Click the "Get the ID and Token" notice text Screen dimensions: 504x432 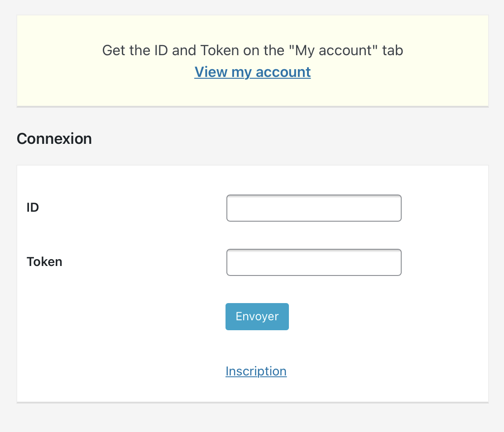252,50
